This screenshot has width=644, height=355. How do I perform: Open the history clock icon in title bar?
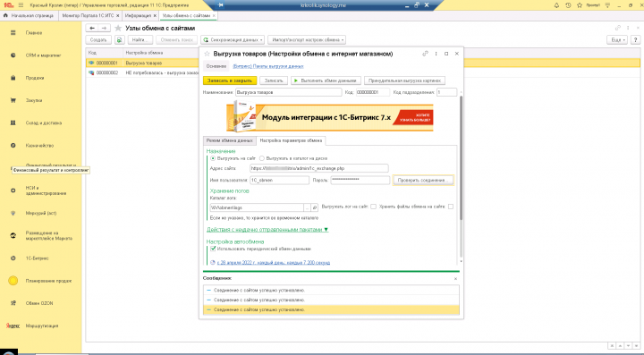568,5
